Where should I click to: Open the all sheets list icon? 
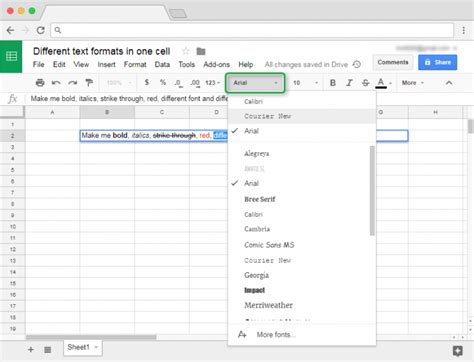[48, 349]
